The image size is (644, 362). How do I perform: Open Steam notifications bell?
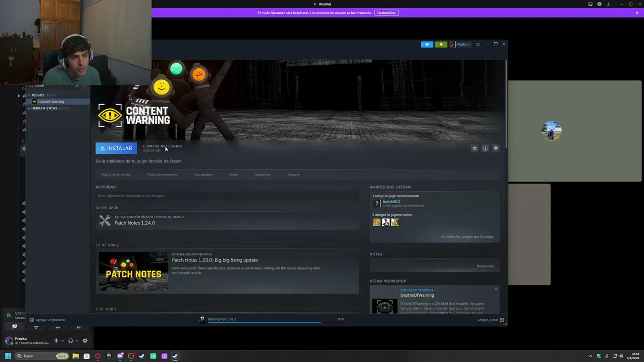tap(441, 44)
